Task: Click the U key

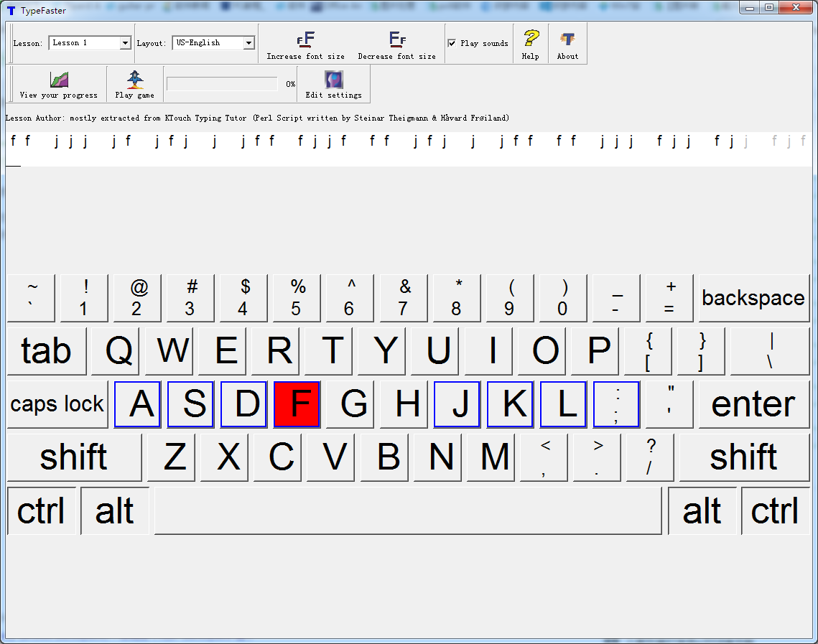Action: point(435,351)
